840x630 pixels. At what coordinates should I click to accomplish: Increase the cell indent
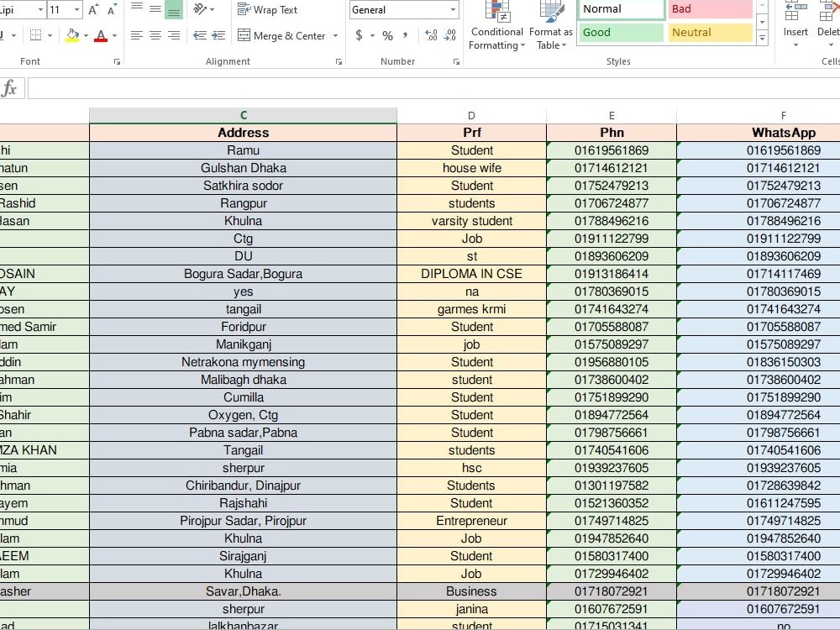coord(218,36)
